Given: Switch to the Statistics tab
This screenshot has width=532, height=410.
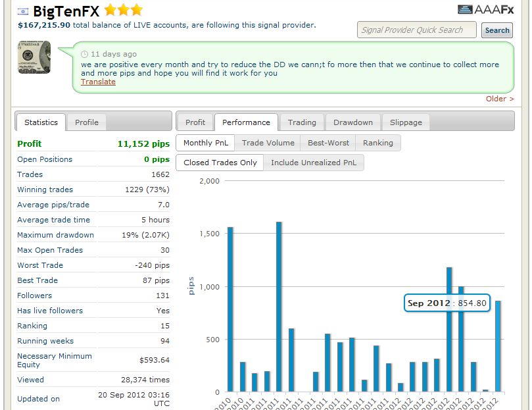Looking at the screenshot, I should 41,122.
